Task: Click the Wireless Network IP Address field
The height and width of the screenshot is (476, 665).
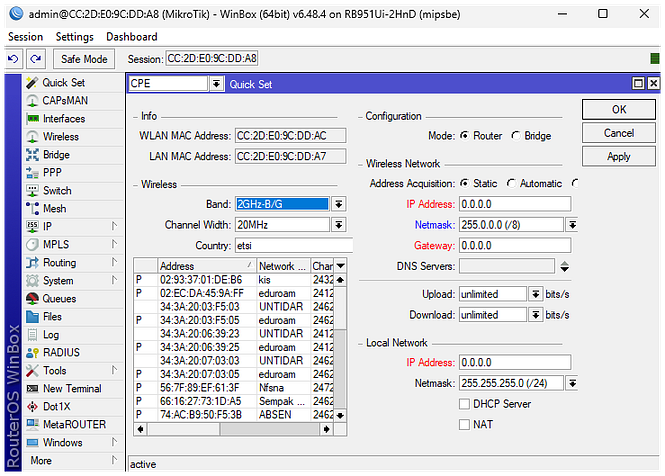Action: tap(515, 204)
